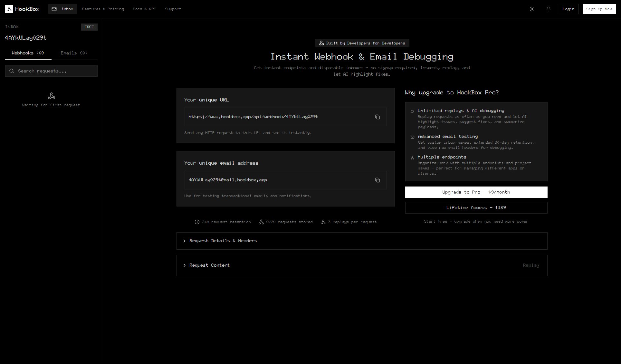Click the clock icon by 24h request retention
Screen dimensions: 621x364
(197, 222)
